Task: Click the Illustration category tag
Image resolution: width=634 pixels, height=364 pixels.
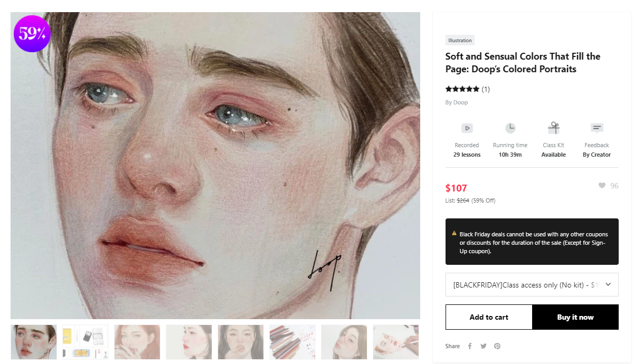Action: pos(460,40)
